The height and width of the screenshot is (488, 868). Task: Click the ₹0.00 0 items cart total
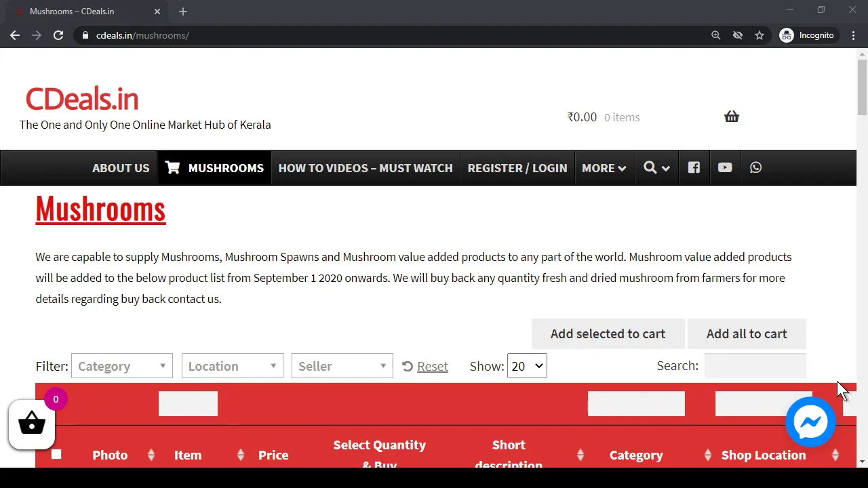(x=603, y=117)
